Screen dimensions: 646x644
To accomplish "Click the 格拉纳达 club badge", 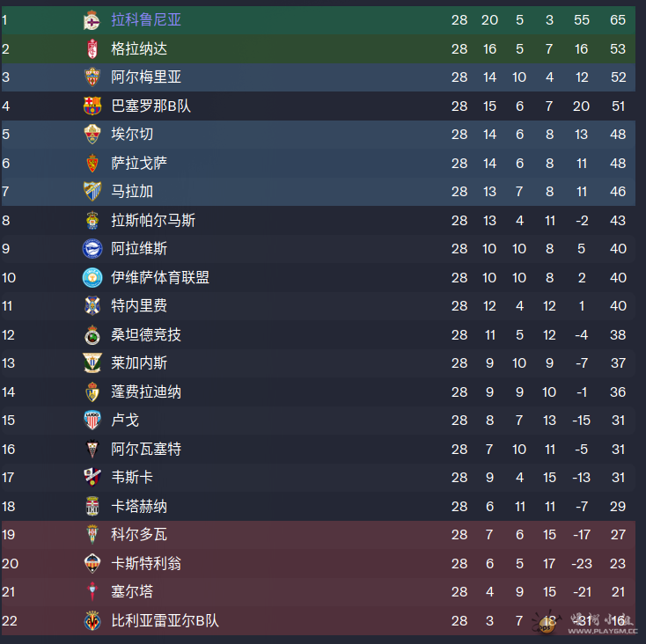I will click(92, 48).
